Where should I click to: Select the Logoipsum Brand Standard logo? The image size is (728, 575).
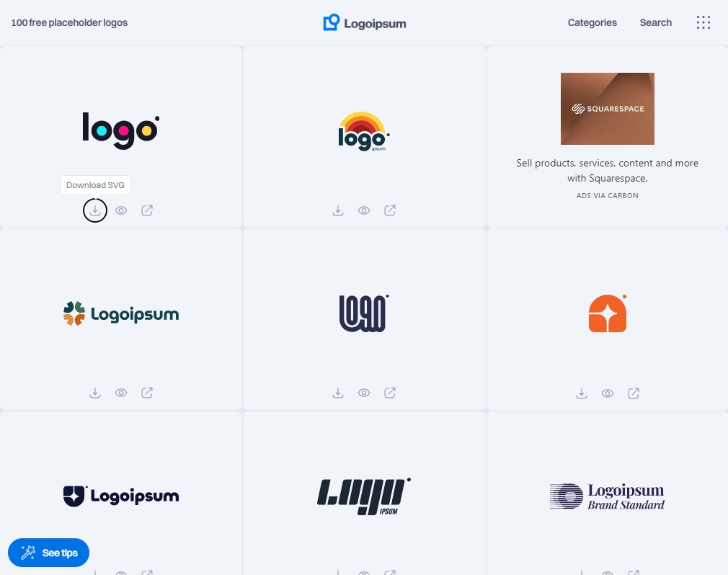point(608,496)
